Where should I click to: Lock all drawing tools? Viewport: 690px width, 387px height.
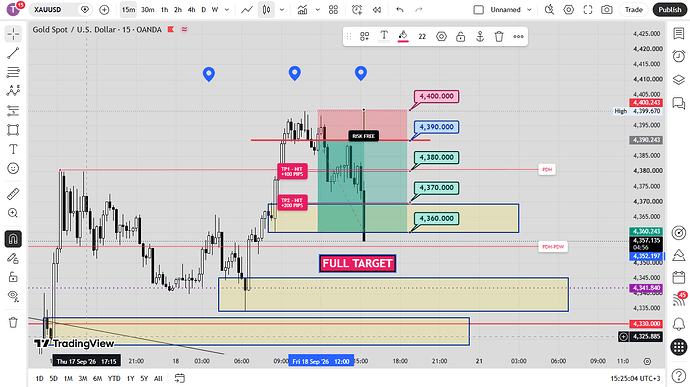[13, 277]
